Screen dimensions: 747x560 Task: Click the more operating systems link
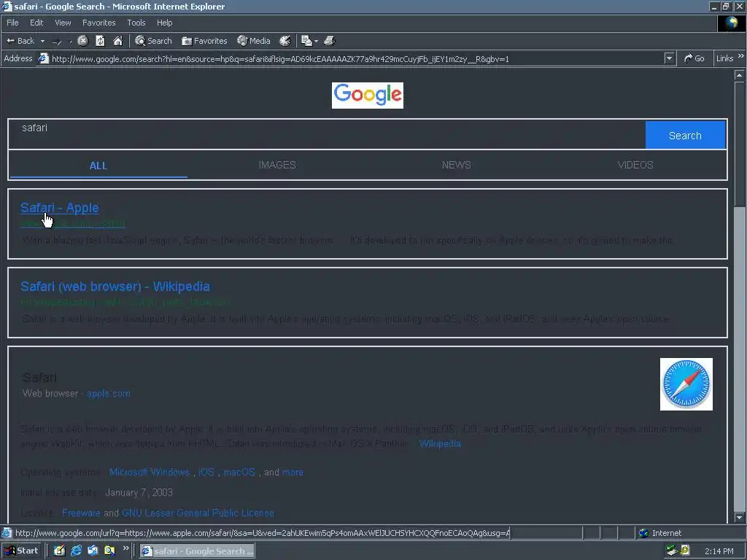pos(293,472)
